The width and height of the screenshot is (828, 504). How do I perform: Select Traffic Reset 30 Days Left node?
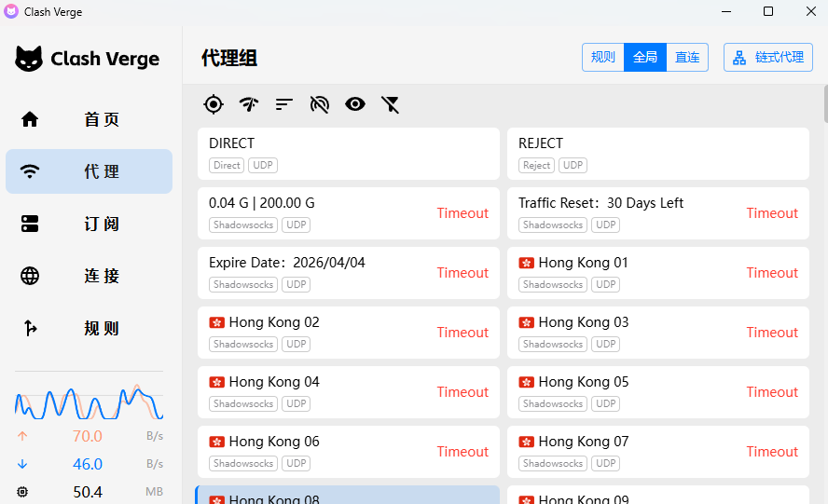pyautogui.click(x=658, y=213)
